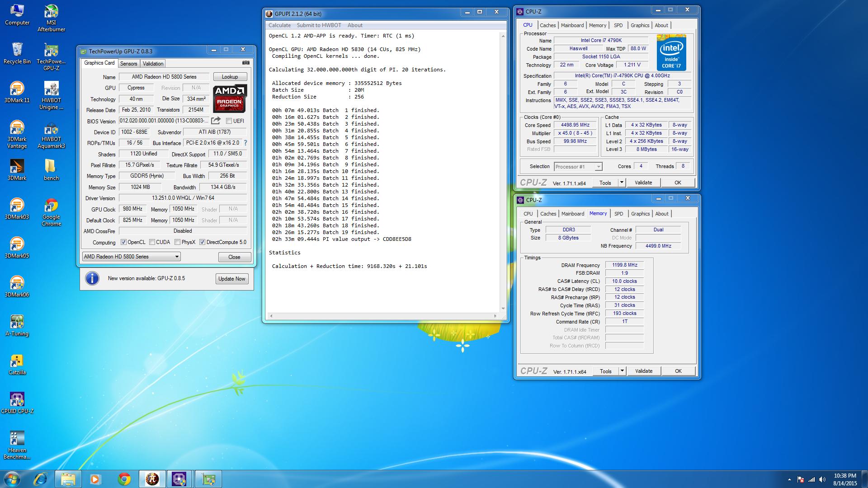Open the Windows Start menu
The width and height of the screenshot is (868, 488).
pyautogui.click(x=12, y=479)
